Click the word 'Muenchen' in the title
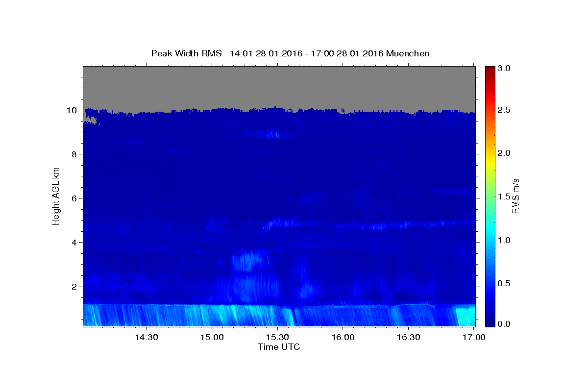 coord(408,53)
